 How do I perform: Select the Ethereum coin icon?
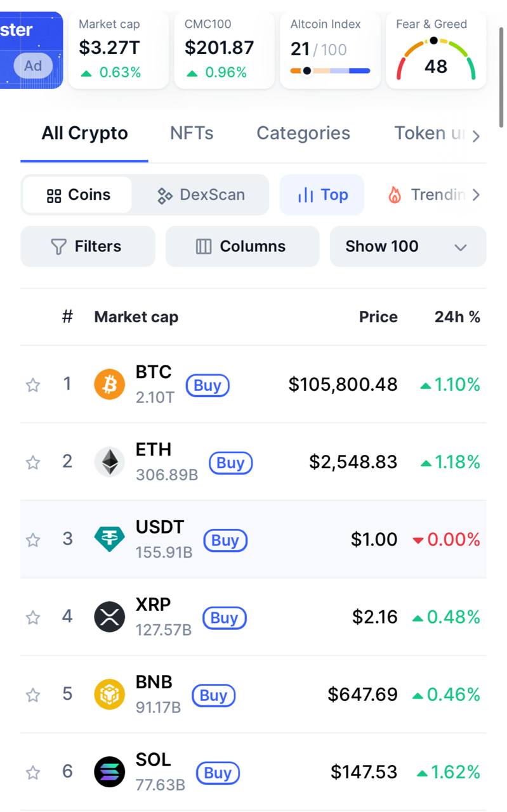click(x=110, y=462)
